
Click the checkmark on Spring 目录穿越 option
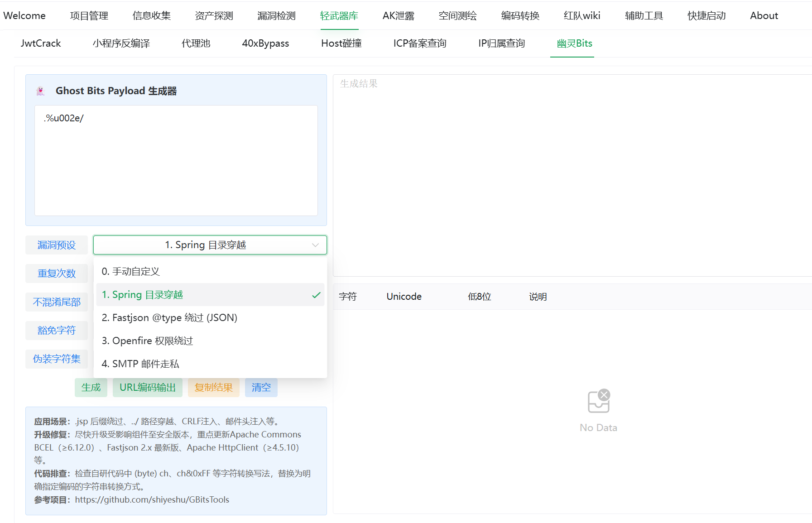point(316,295)
